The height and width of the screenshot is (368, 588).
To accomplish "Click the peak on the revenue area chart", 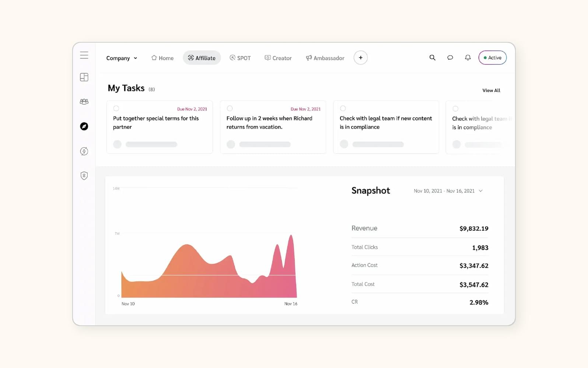I will [x=291, y=236].
